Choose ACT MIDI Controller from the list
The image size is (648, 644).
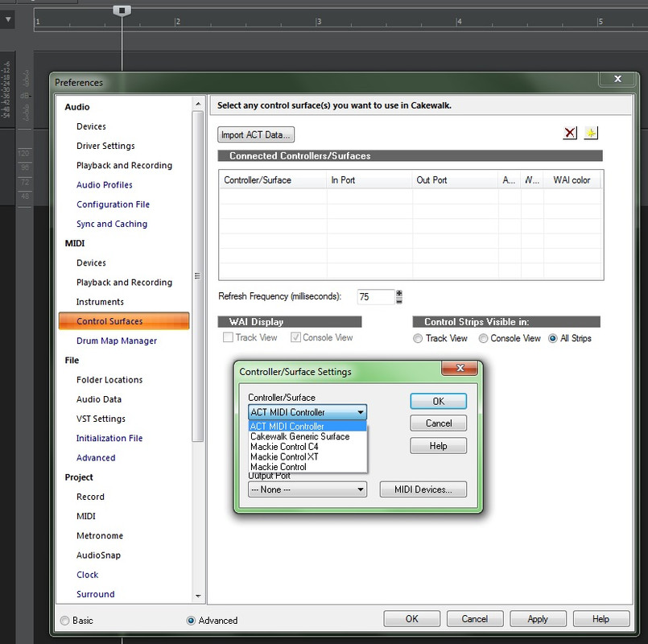point(307,426)
